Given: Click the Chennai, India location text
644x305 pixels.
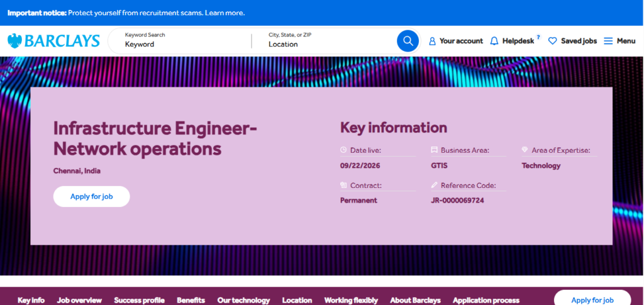Looking at the screenshot, I should [x=77, y=171].
